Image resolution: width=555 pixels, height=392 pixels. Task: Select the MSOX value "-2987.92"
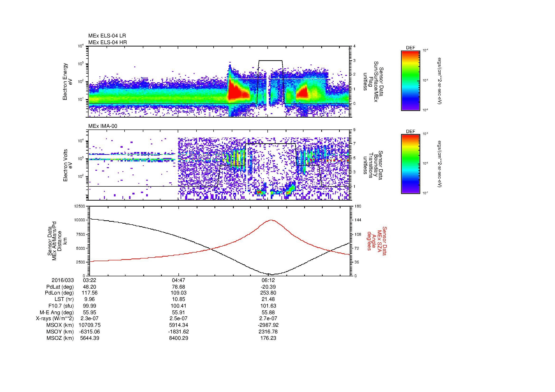tap(268, 325)
